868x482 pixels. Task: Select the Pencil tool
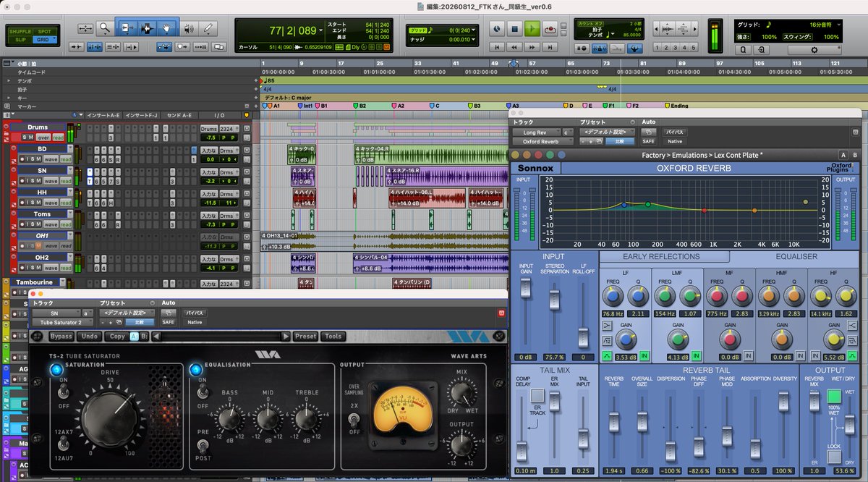[209, 29]
